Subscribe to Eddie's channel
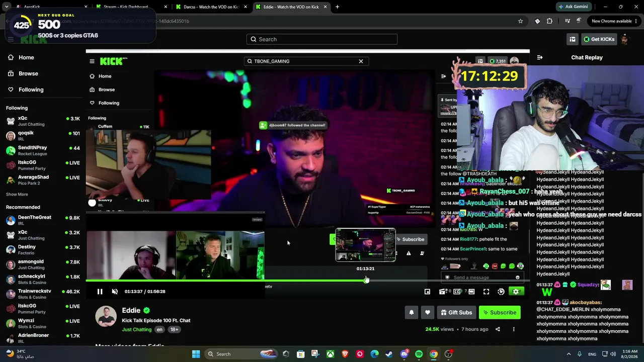 500,312
